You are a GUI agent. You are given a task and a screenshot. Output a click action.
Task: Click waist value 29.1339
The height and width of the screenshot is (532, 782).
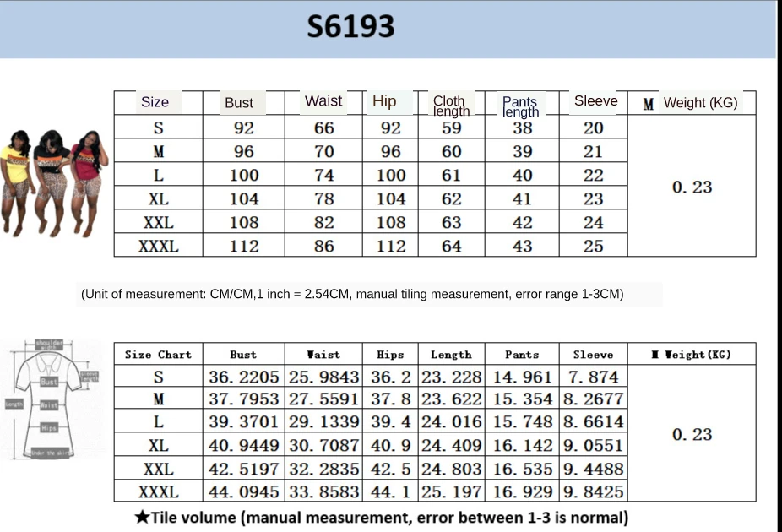tap(323, 422)
